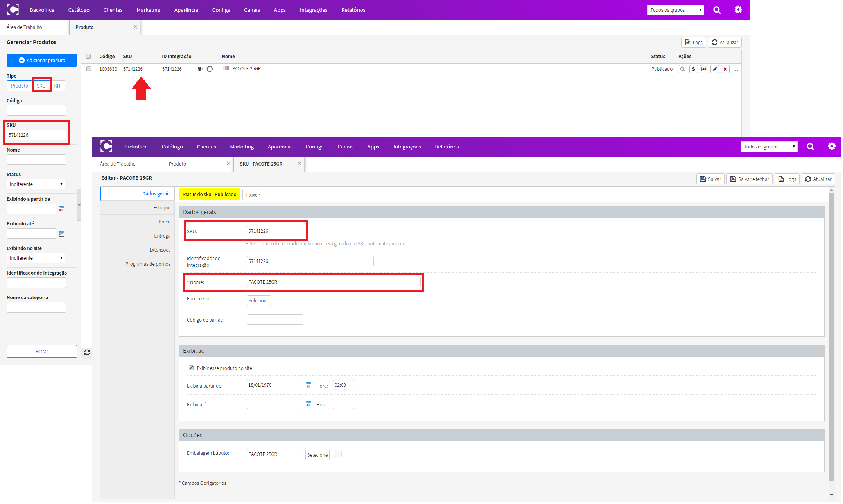
Task: Open calendar for Exibir até date
Action: click(x=309, y=404)
